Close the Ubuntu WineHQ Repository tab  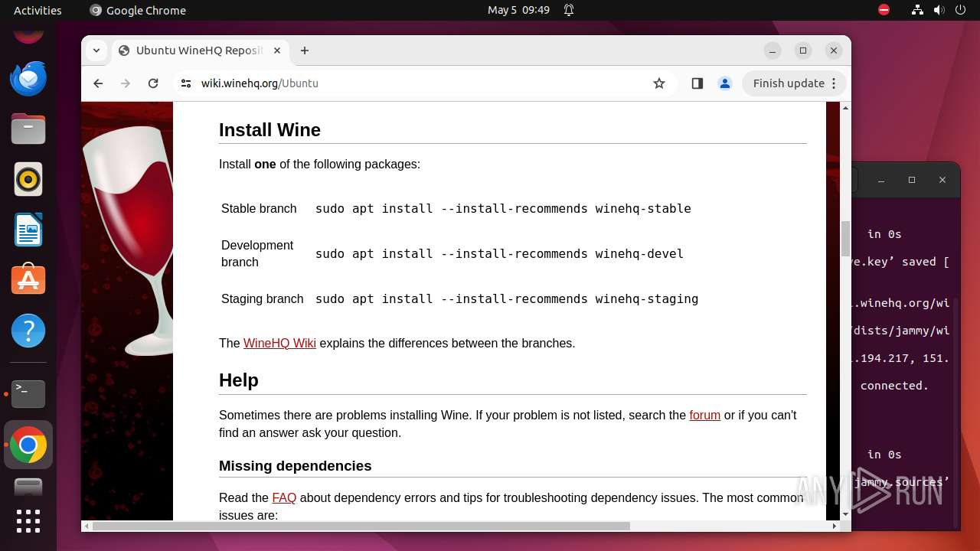coord(277,51)
